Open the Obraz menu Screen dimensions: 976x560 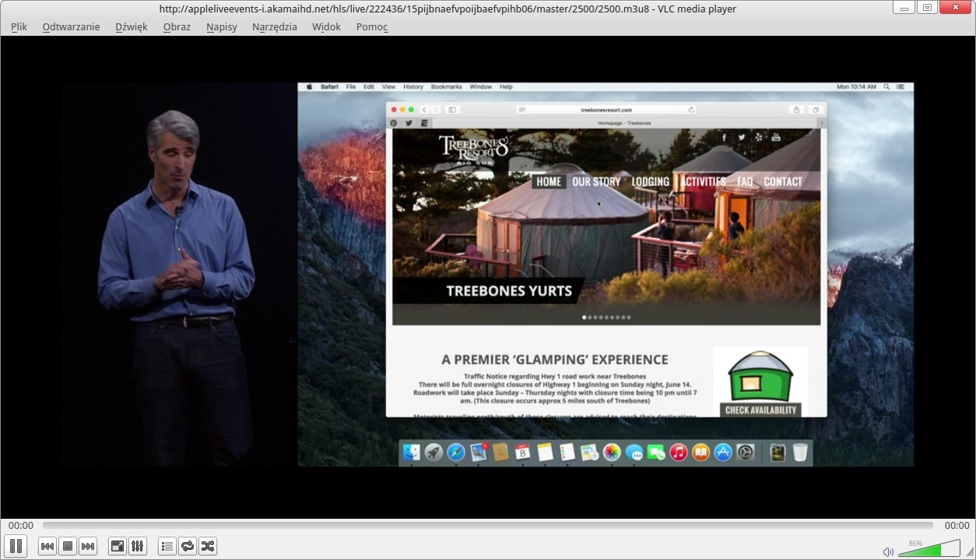click(x=177, y=26)
